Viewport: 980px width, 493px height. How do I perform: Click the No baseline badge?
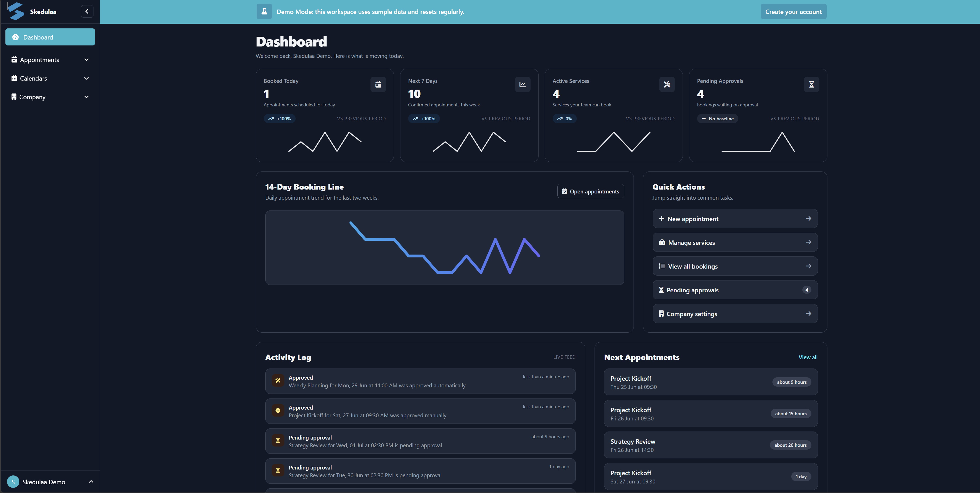(x=717, y=119)
